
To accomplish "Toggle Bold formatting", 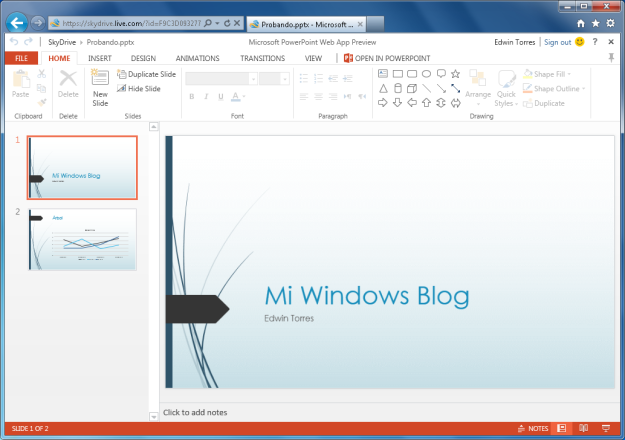I will point(192,96).
